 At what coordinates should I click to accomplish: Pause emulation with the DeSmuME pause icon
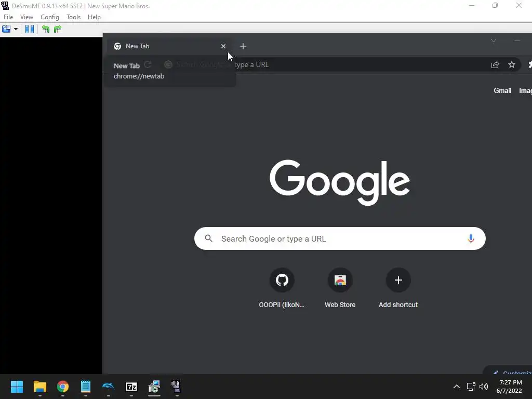(x=30, y=29)
